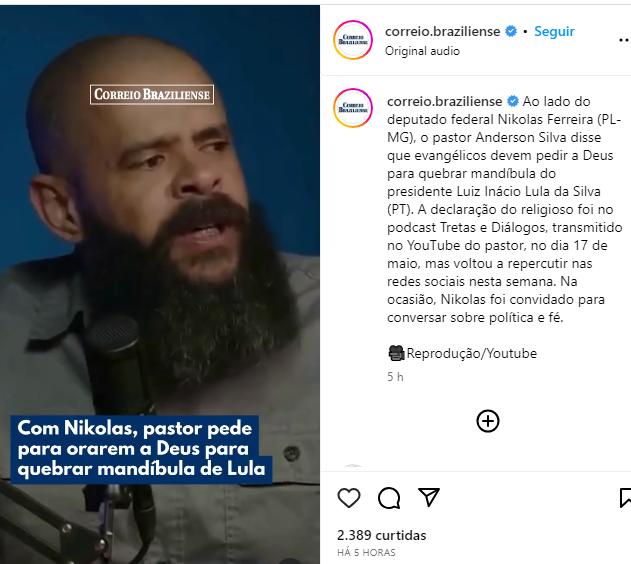Open the three-dot more options menu
This screenshot has height=564, width=631.
(x=625, y=40)
